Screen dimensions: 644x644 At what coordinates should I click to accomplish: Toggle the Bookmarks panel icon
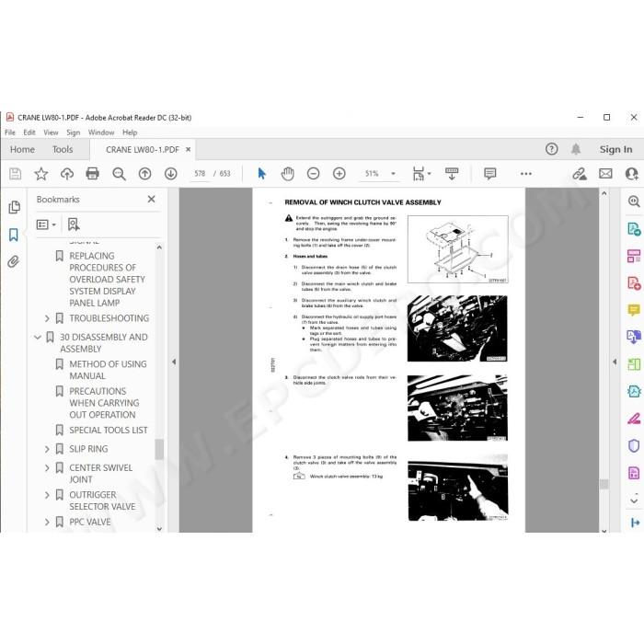[14, 235]
